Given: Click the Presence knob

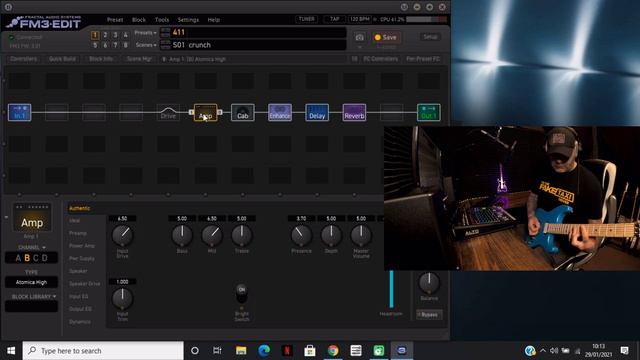Looking at the screenshot, I should click(x=301, y=235).
